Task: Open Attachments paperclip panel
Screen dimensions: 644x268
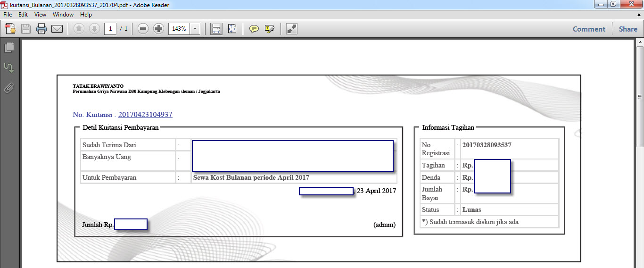Action: 9,88
